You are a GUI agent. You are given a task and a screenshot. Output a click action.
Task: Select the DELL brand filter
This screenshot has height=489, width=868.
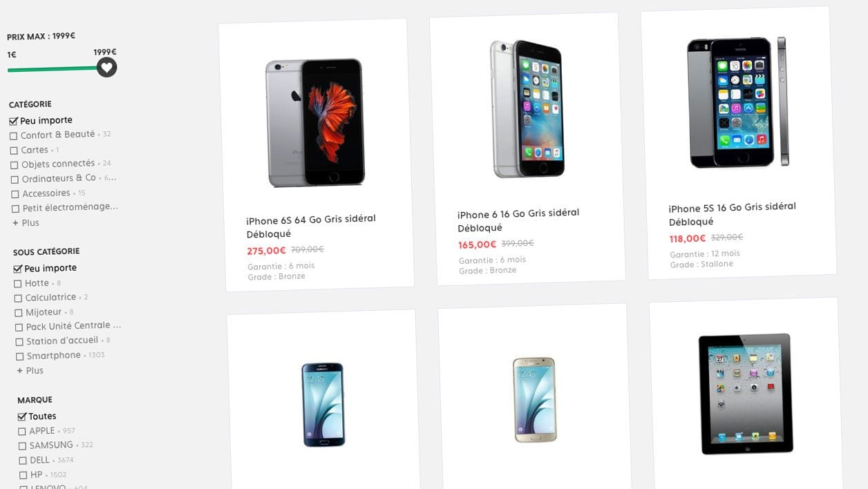[23, 461]
